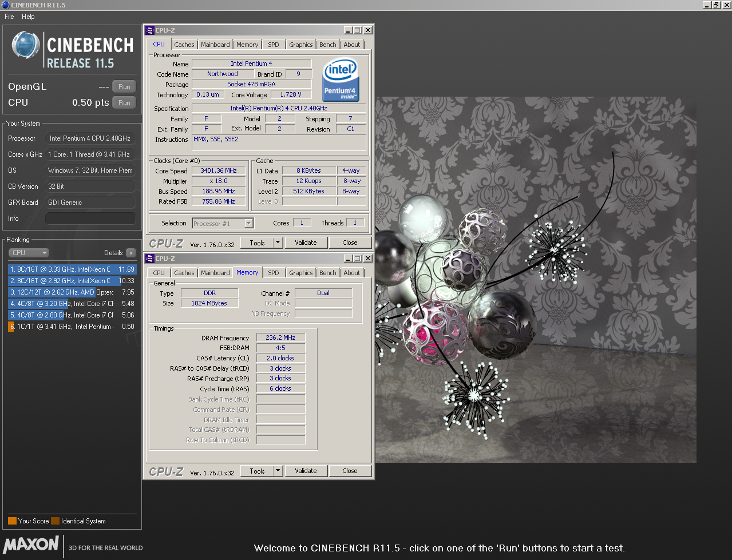Switch to Memory tab in upper CPU-Z window
This screenshot has width=732, height=560.
coord(247,45)
